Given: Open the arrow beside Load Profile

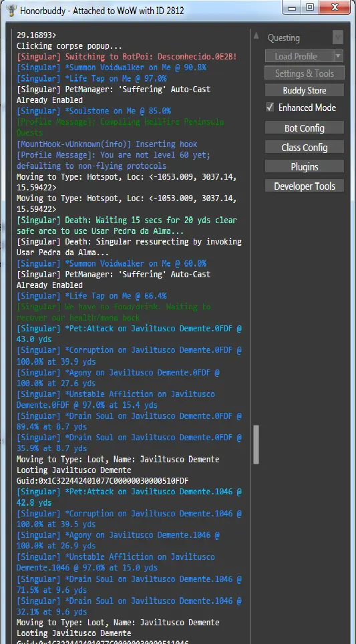Looking at the screenshot, I should tap(339, 56).
